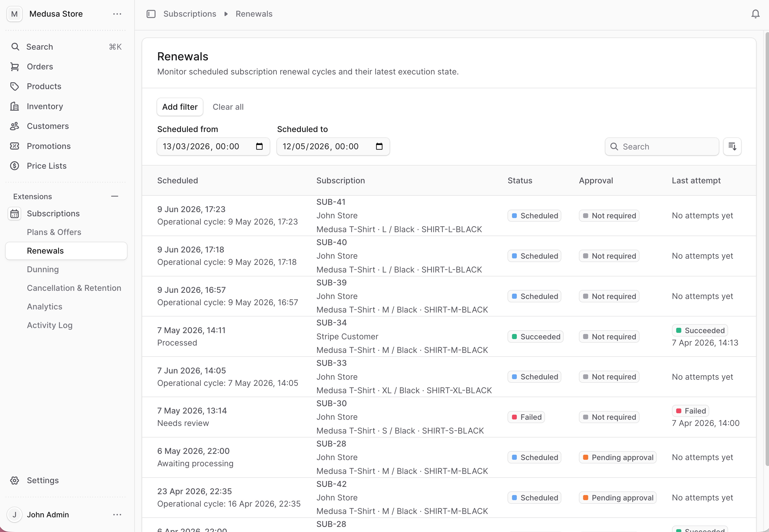Click John Admin user name
The image size is (769, 532).
tap(48, 515)
